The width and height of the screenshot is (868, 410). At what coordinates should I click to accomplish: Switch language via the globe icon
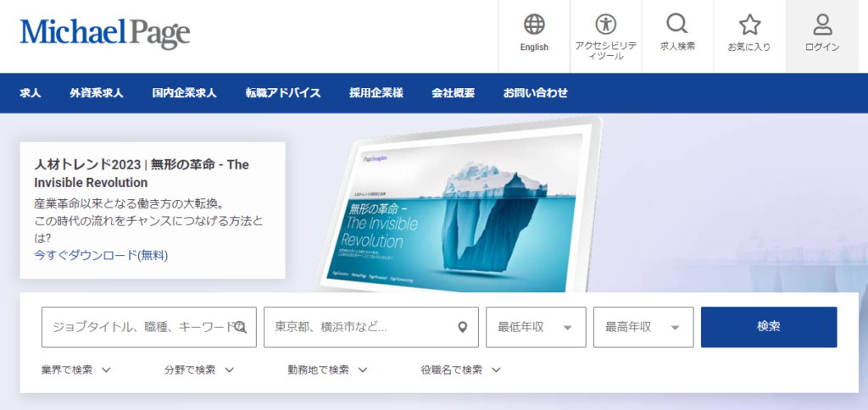(534, 25)
